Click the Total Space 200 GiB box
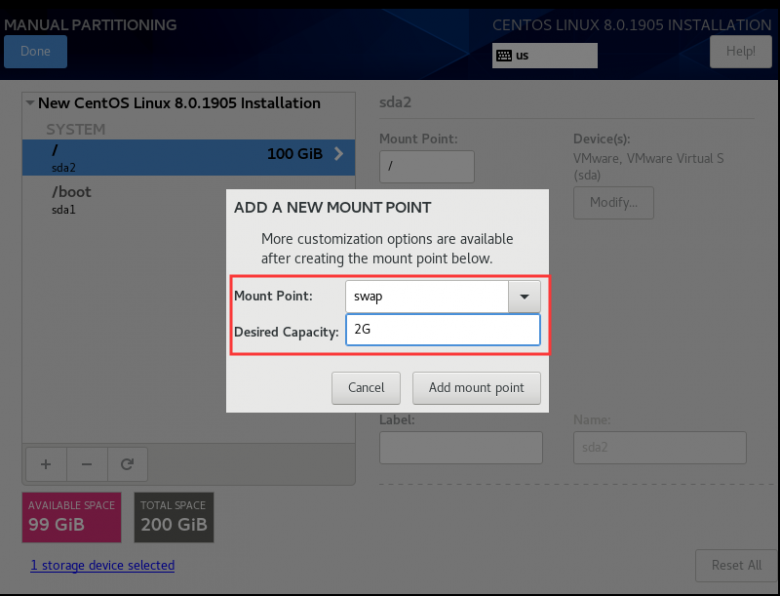Screen dimensions: 780x596 point(174,517)
